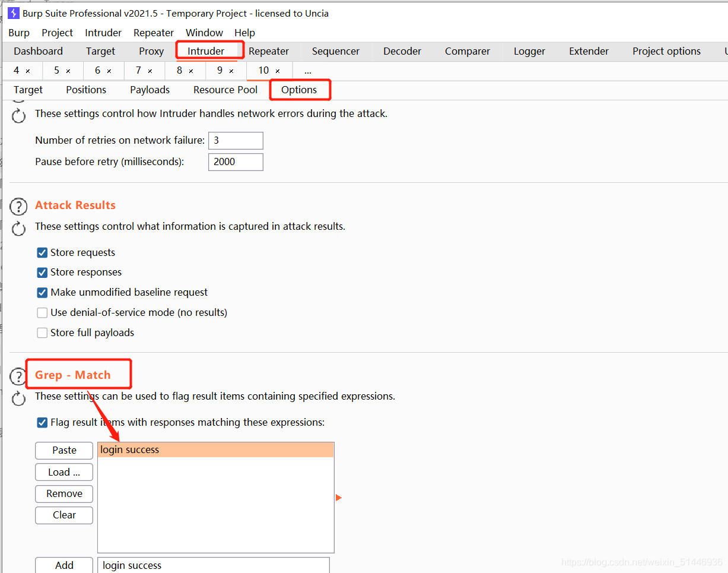Restore defaults for Grep - Match section
The image size is (728, 573).
(x=19, y=398)
